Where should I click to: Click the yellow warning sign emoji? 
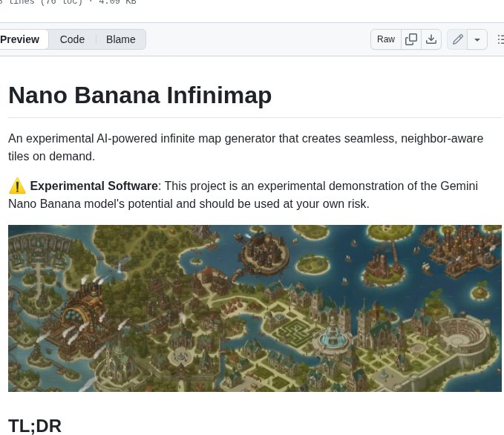click(17, 186)
